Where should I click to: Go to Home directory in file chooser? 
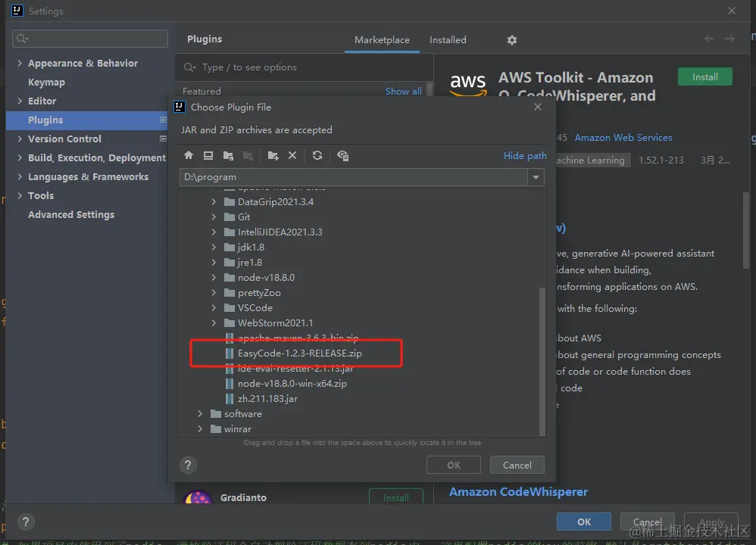pyautogui.click(x=189, y=155)
